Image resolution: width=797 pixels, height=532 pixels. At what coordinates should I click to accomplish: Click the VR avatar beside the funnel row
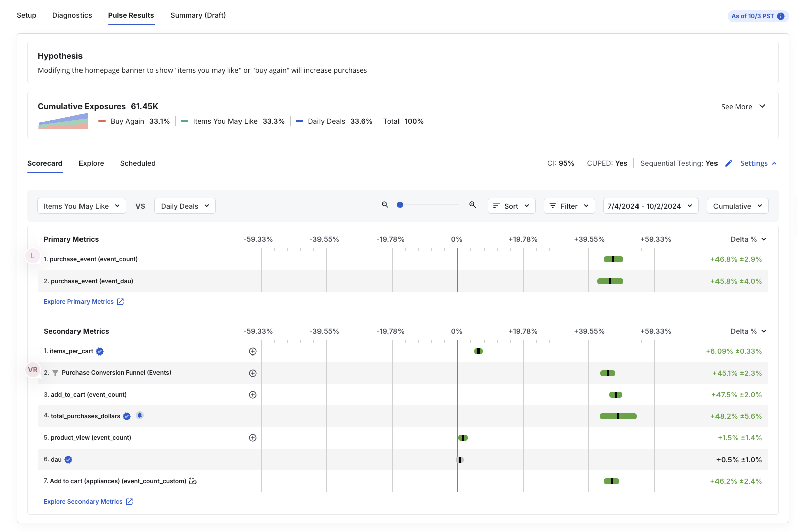pos(33,370)
